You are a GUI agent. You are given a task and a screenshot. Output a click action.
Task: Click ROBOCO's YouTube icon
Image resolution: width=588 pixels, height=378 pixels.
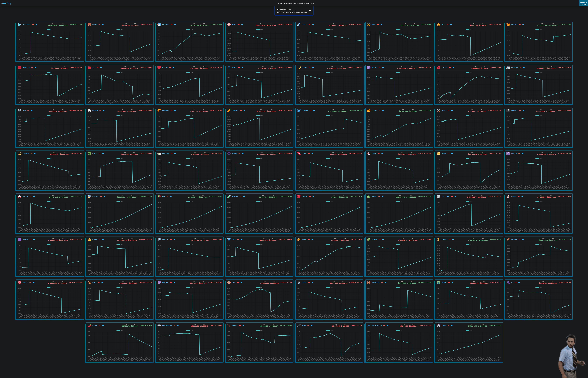(x=171, y=25)
